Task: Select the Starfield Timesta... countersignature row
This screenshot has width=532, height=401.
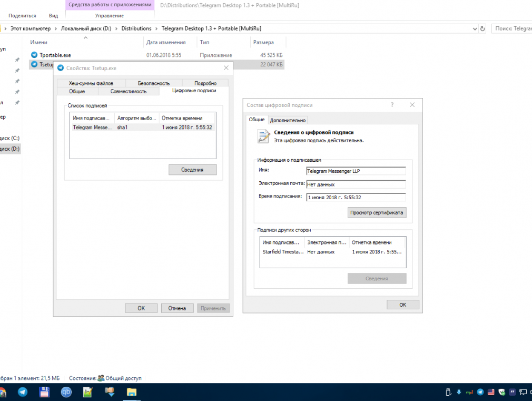Action: click(332, 251)
